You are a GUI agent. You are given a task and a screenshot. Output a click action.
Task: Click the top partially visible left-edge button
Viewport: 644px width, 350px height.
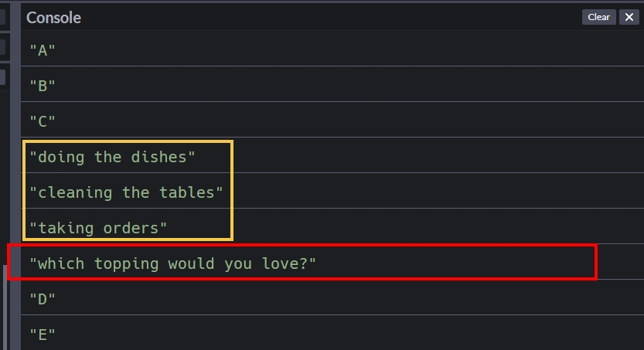pos(2,17)
